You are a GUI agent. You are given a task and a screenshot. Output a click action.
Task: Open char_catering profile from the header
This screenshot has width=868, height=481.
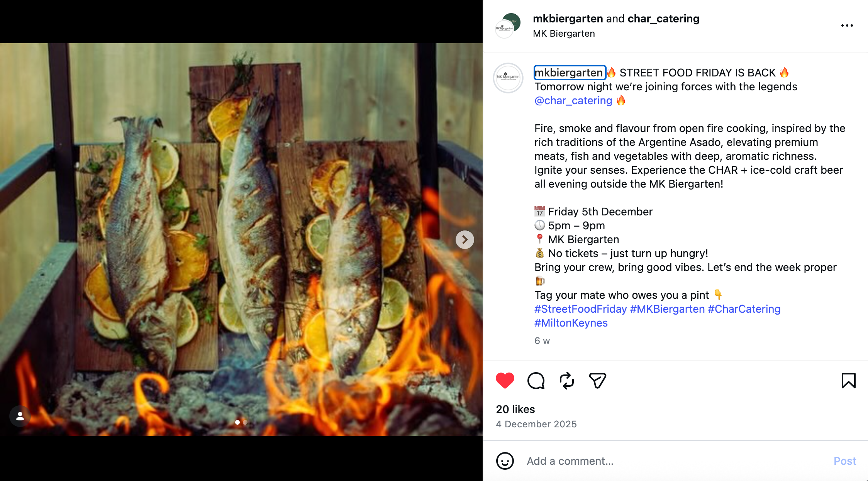coord(663,19)
